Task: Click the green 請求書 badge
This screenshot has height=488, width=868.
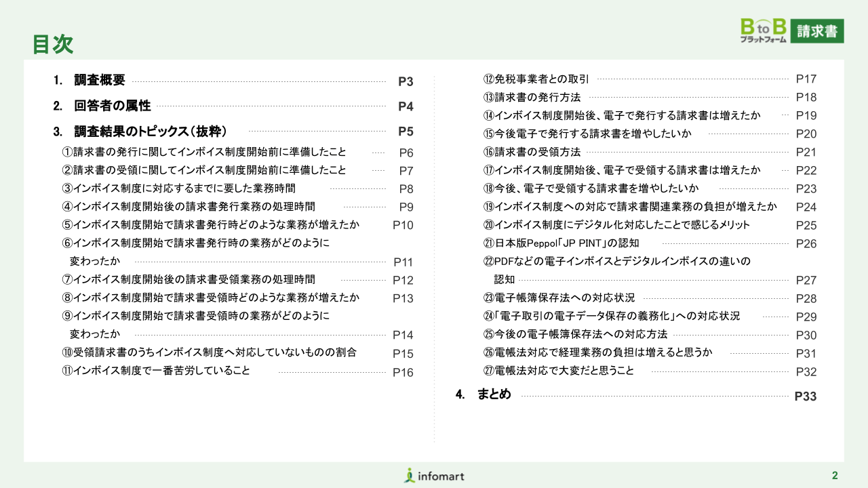Action: pyautogui.click(x=817, y=31)
